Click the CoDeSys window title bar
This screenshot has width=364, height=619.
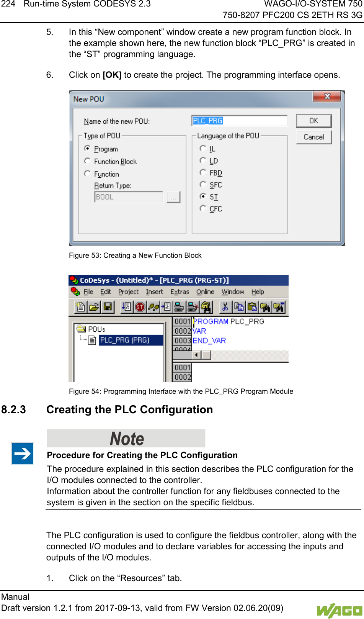tap(178, 280)
